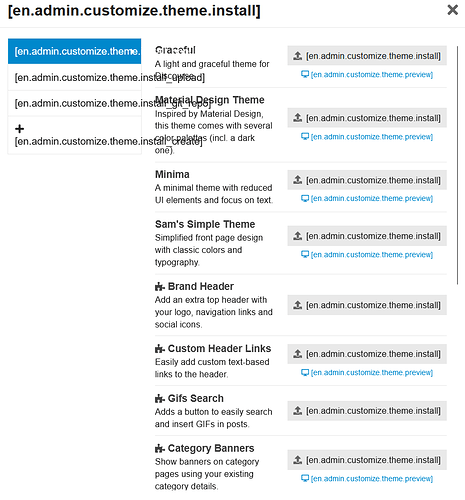This screenshot has height=500, width=465.
Task: Click the upload icon on Graceful's install button
Action: tap(297, 56)
